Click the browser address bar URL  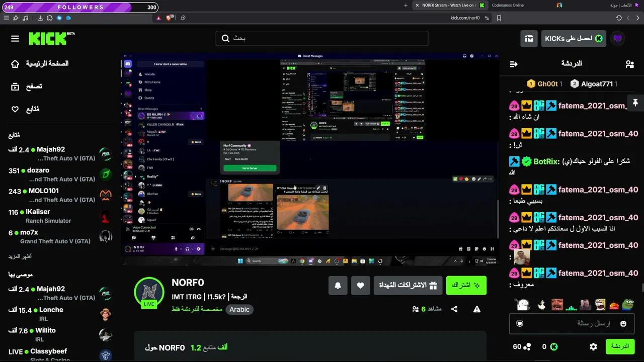pyautogui.click(x=465, y=18)
